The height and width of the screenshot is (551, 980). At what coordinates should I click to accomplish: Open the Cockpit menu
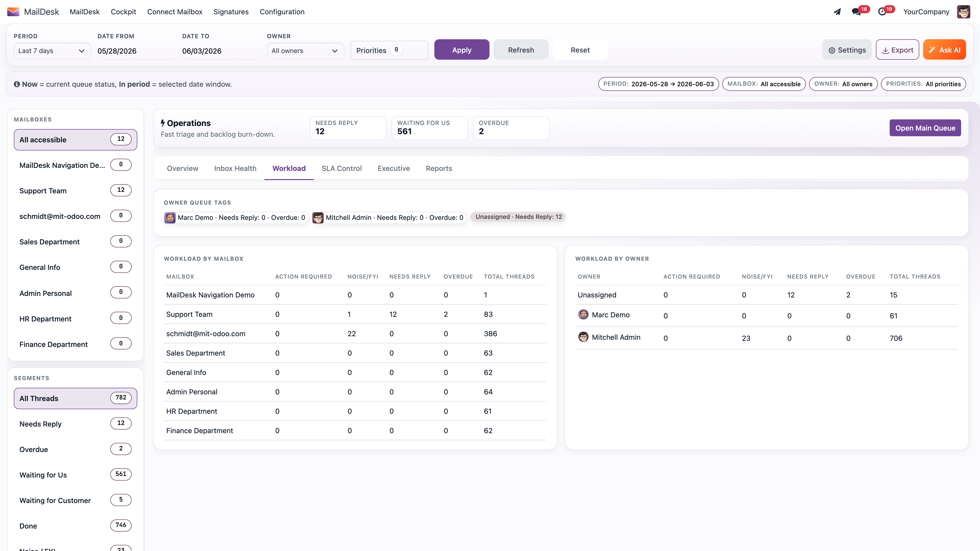(123, 12)
